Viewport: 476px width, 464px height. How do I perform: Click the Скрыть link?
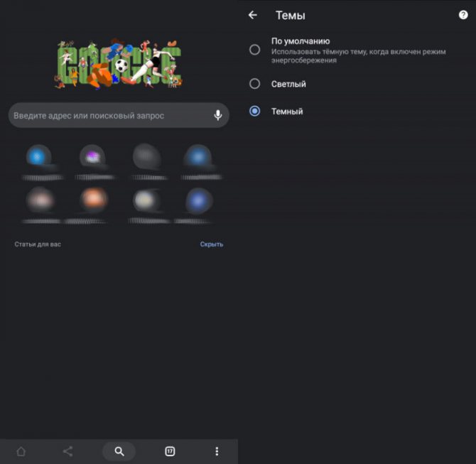(212, 244)
